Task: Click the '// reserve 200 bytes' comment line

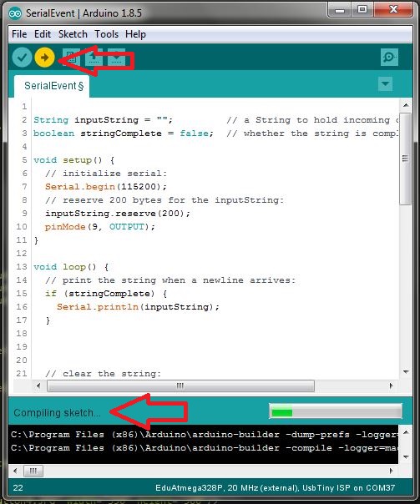Action: (x=164, y=200)
